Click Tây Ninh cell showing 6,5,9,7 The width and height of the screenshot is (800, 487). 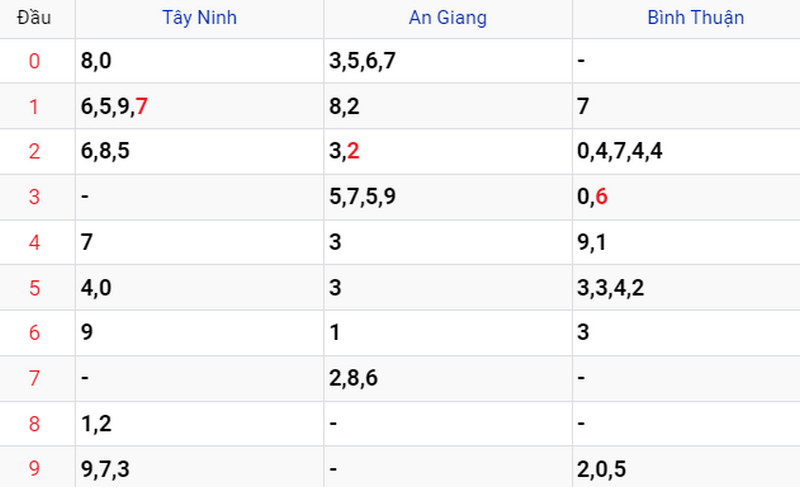tap(114, 106)
